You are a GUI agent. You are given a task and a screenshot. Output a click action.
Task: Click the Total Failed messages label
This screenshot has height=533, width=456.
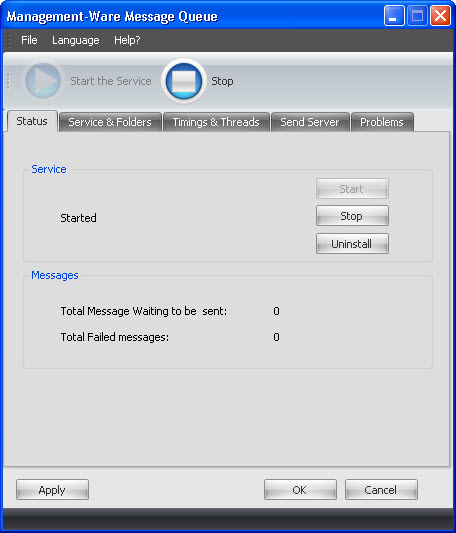pyautogui.click(x=115, y=337)
